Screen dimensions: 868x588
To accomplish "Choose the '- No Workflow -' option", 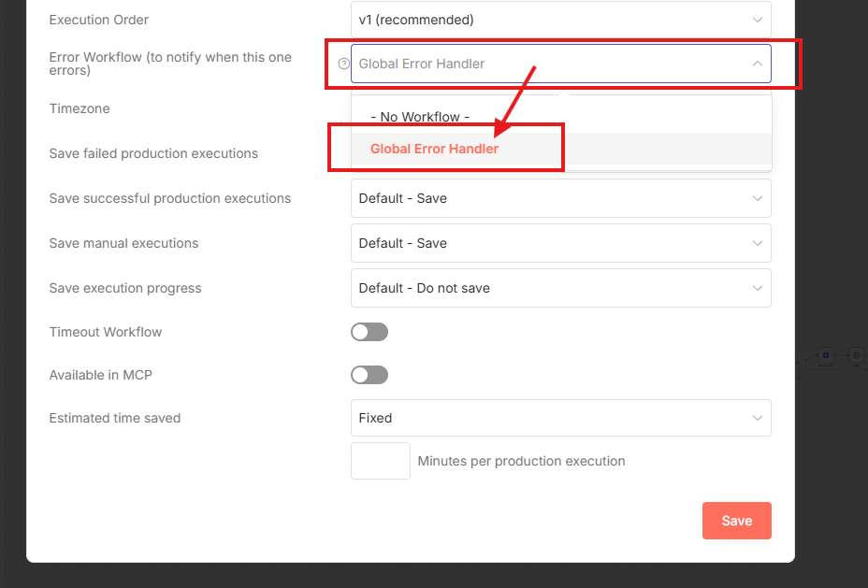I will 420,117.
